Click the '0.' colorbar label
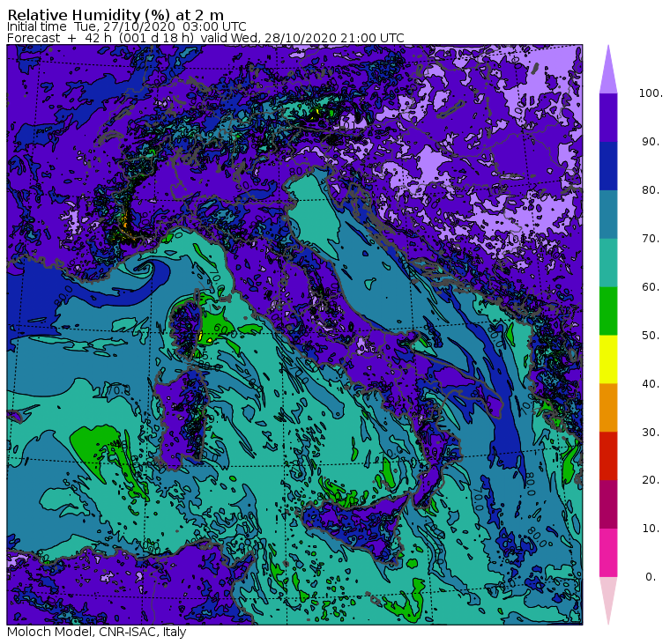Image resolution: width=670 pixels, height=644 pixels. point(651,577)
